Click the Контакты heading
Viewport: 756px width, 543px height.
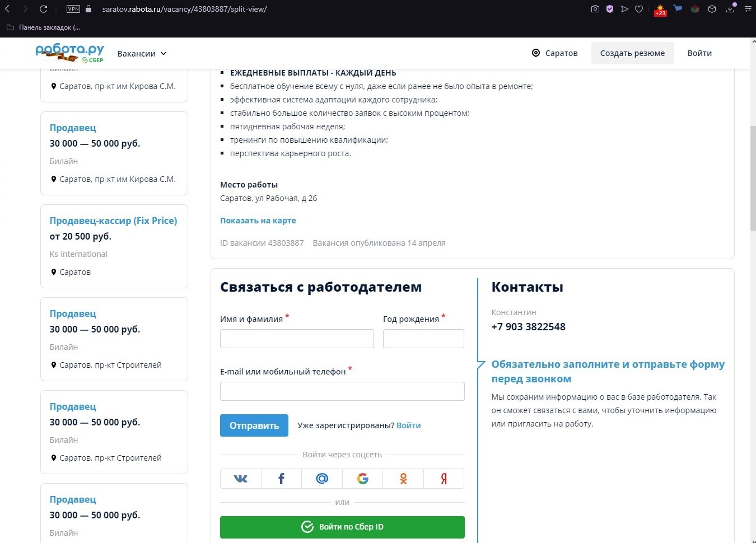tap(527, 287)
